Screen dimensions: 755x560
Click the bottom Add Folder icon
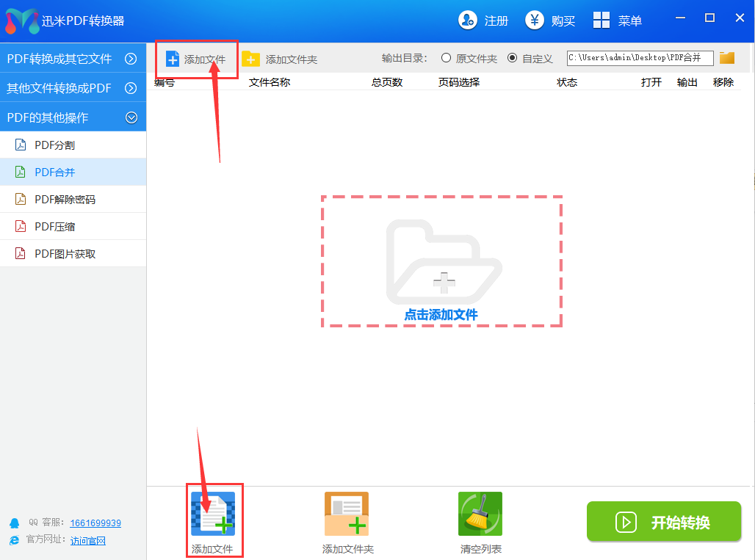(347, 514)
